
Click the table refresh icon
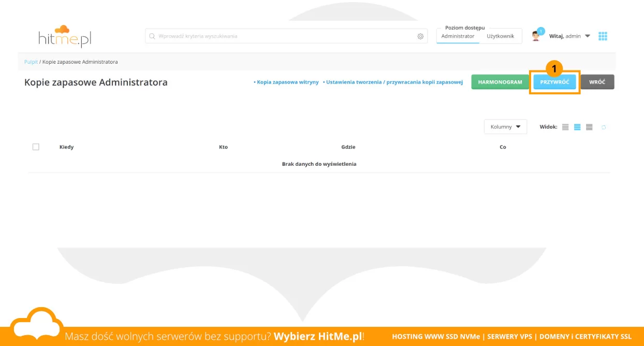pos(604,127)
